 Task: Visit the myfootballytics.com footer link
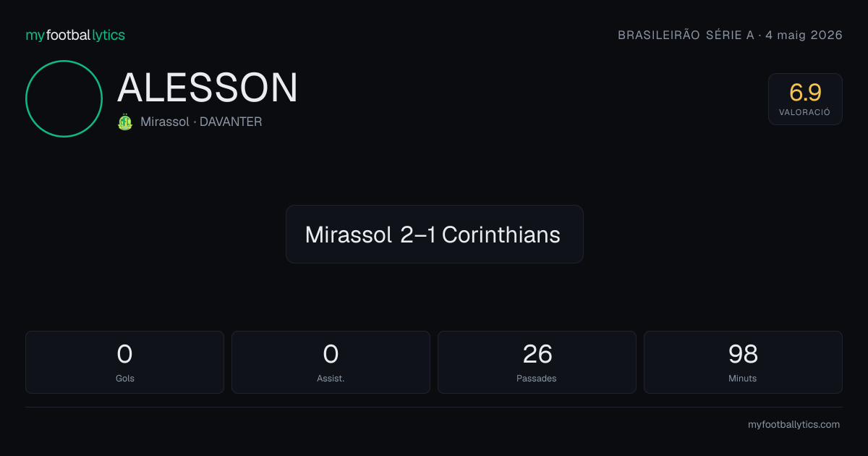pos(793,425)
